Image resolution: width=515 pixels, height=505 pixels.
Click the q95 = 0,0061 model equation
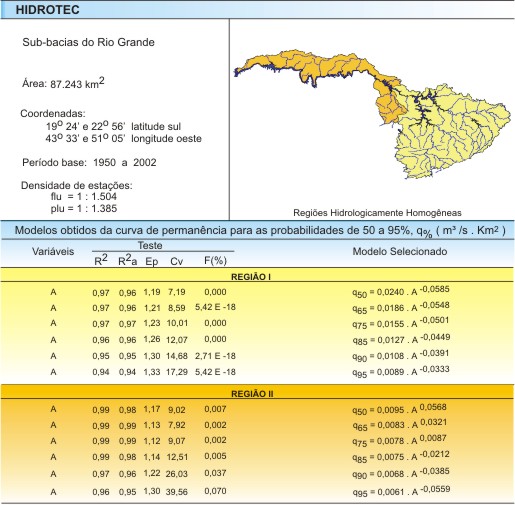click(x=401, y=491)
